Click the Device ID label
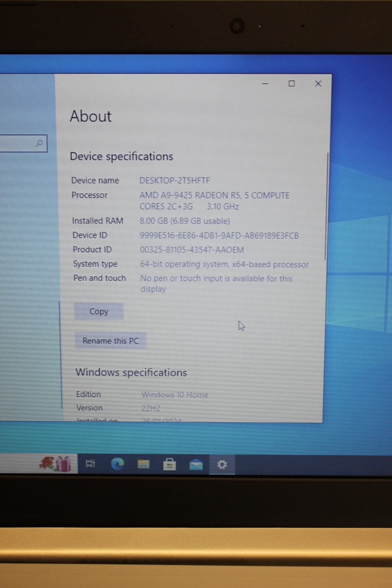Image resolution: width=392 pixels, height=588 pixels. (90, 235)
